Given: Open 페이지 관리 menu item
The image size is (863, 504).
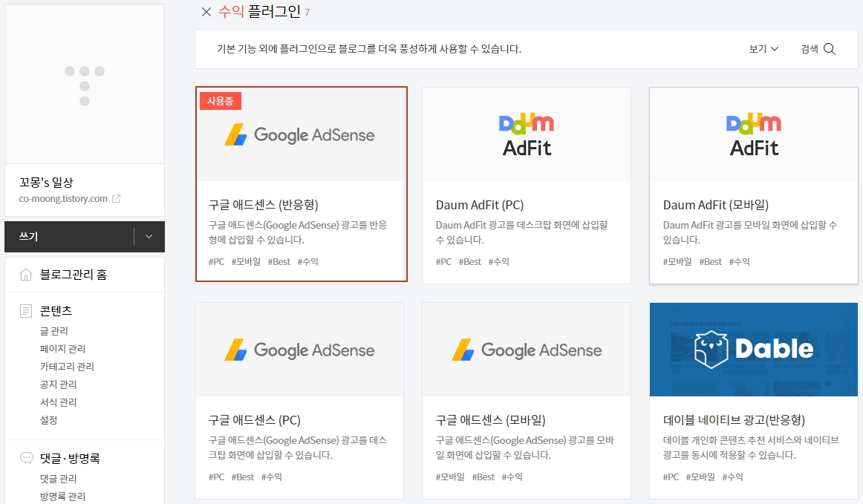Looking at the screenshot, I should (x=62, y=349).
